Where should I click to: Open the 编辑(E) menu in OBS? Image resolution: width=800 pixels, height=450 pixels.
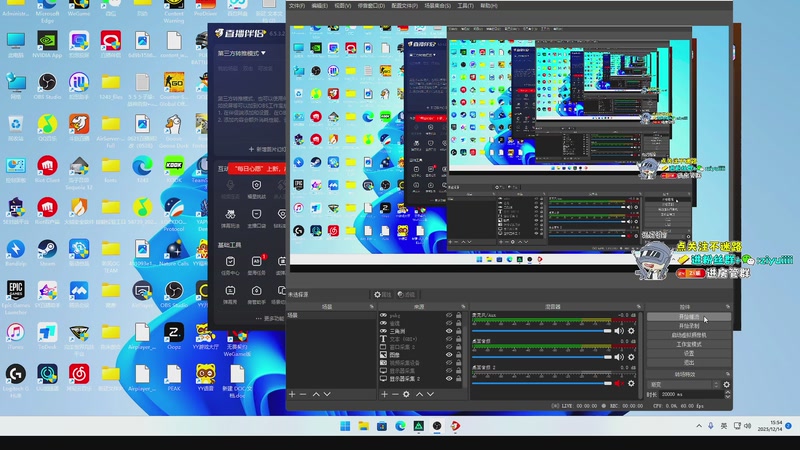[319, 6]
